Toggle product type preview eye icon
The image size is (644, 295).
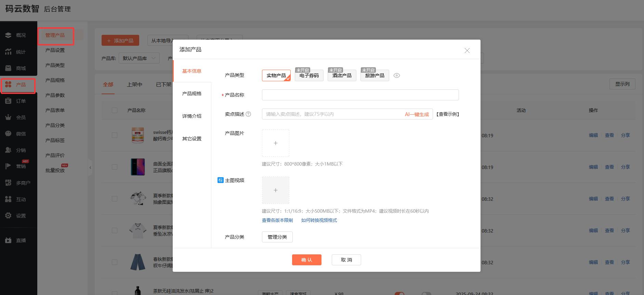click(x=397, y=75)
